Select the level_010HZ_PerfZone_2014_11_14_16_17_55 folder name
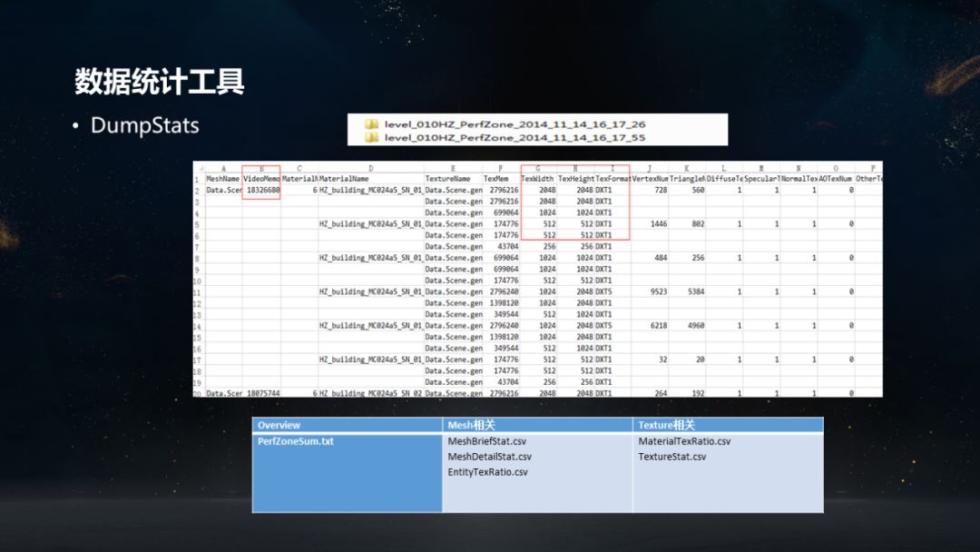This screenshot has height=552, width=980. point(514,137)
